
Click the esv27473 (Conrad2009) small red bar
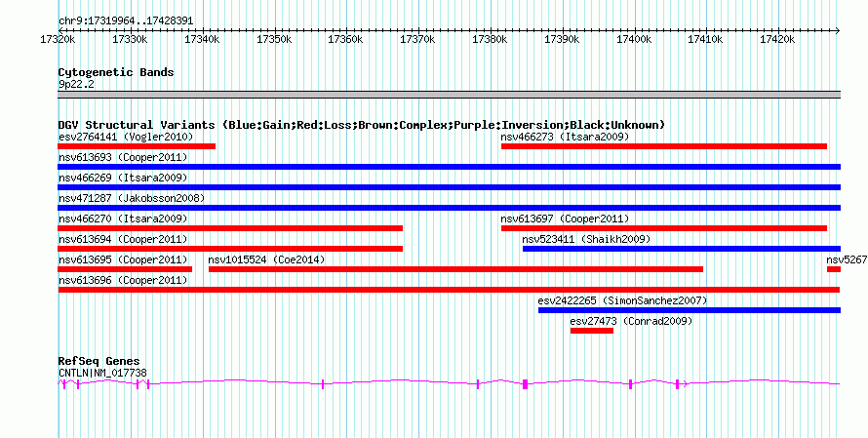tap(592, 331)
